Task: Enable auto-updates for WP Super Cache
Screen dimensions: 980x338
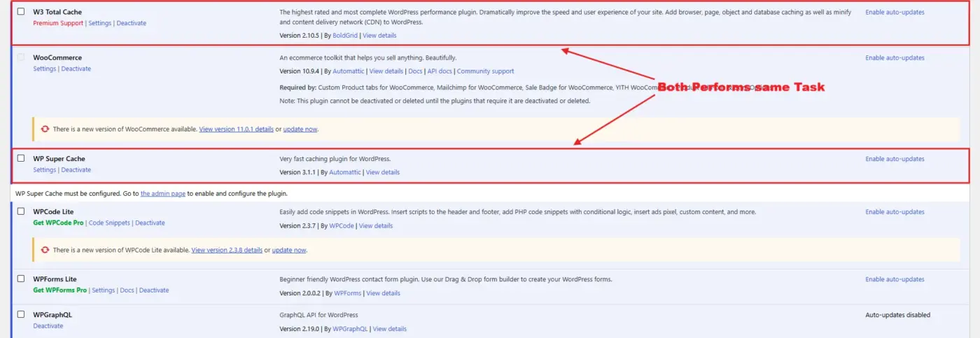Action: (895, 159)
